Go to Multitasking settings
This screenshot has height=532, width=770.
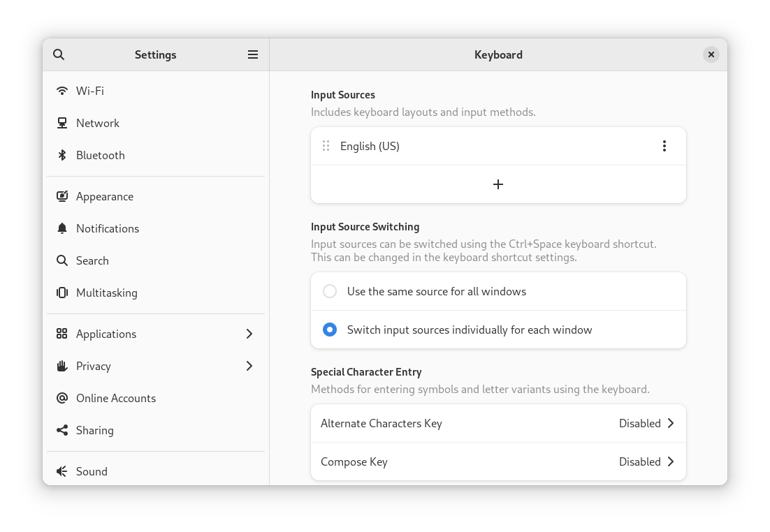[x=156, y=293]
